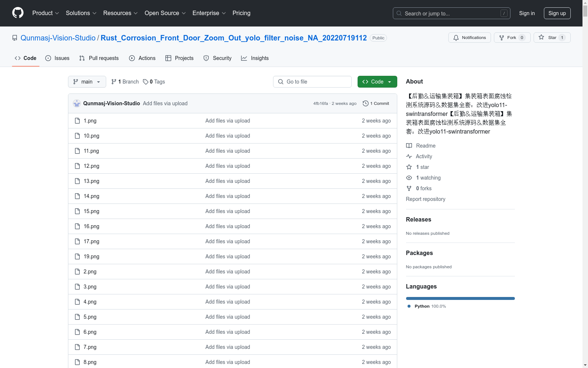Click the Python language percentage bar
Viewport: 588px width, 368px height.
[x=460, y=298]
